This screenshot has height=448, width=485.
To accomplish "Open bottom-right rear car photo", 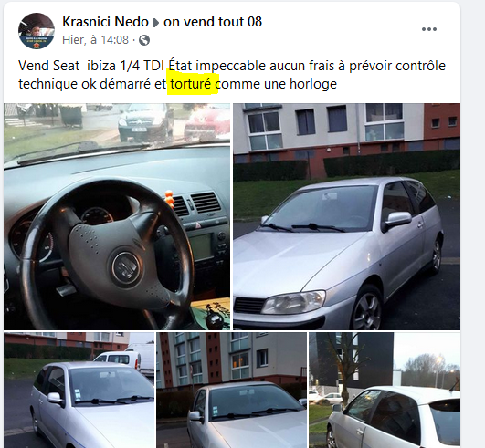I will tap(385, 391).
